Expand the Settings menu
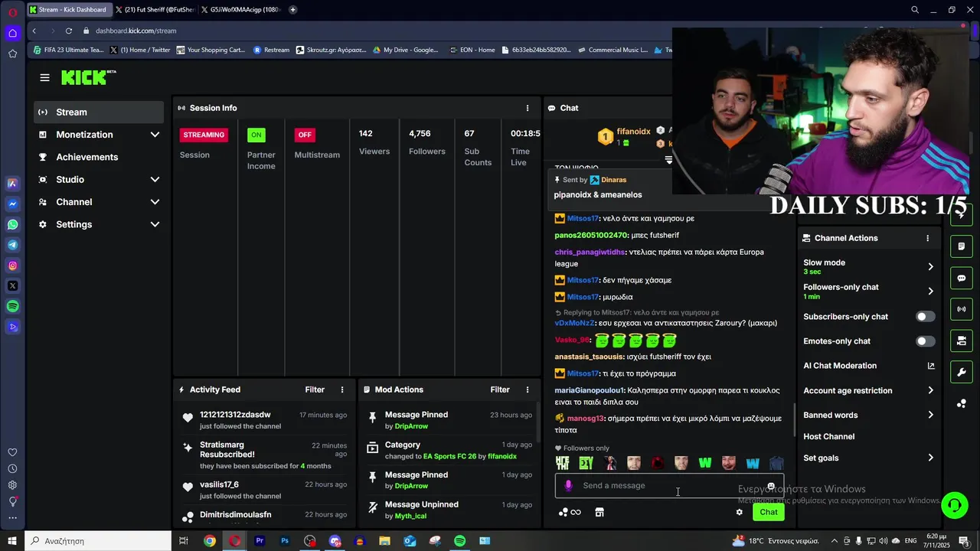This screenshot has height=551, width=980. 99,224
